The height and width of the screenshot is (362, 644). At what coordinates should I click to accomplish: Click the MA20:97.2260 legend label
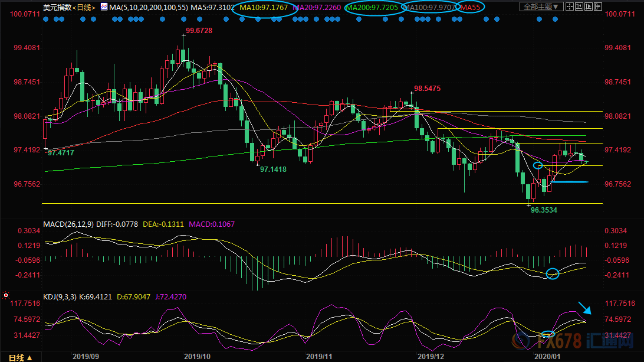pyautogui.click(x=316, y=7)
